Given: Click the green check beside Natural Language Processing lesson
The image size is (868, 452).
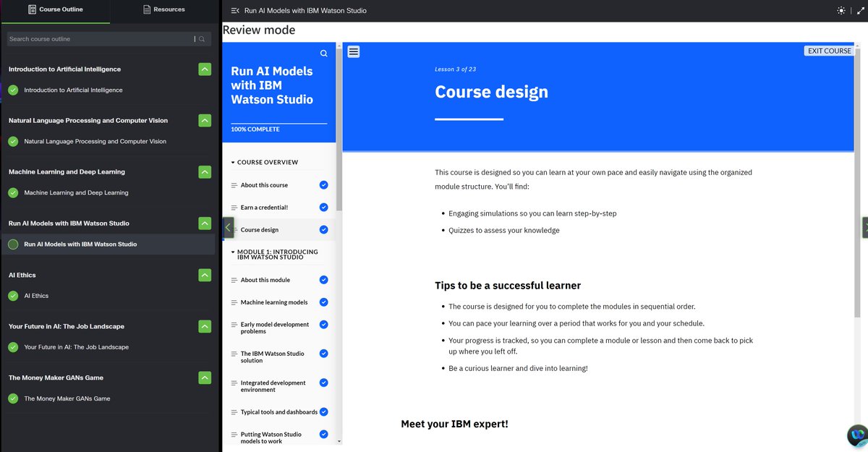Looking at the screenshot, I should (13, 142).
